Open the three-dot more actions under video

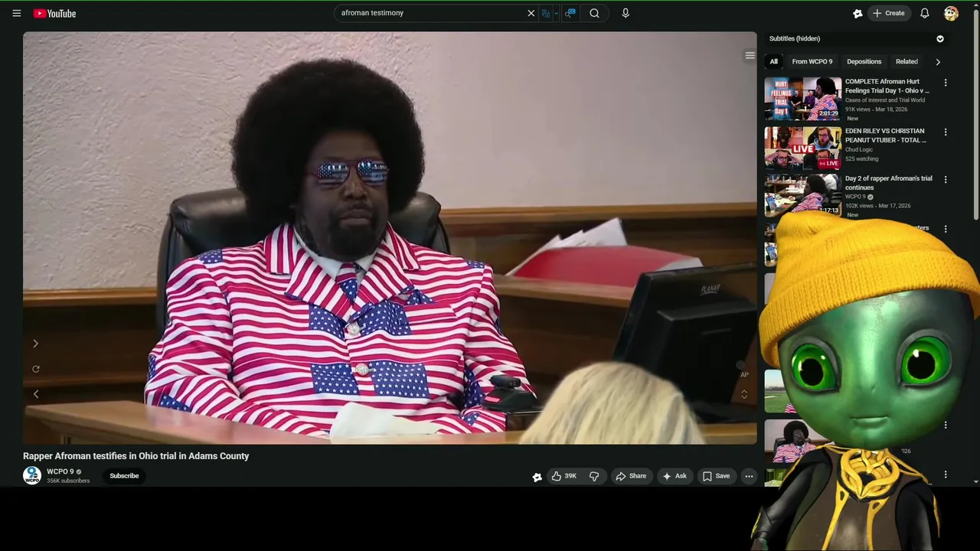coord(749,476)
